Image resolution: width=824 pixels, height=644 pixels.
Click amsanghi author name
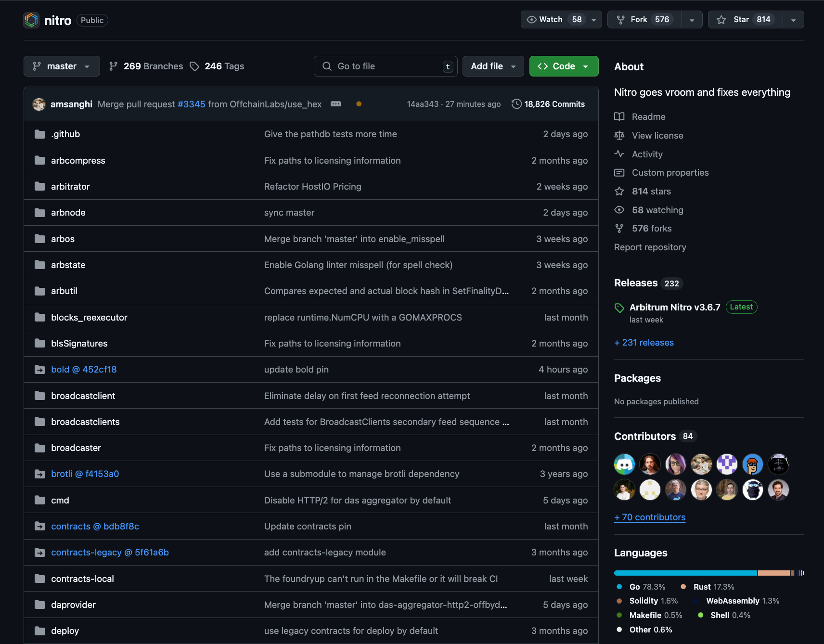(72, 104)
